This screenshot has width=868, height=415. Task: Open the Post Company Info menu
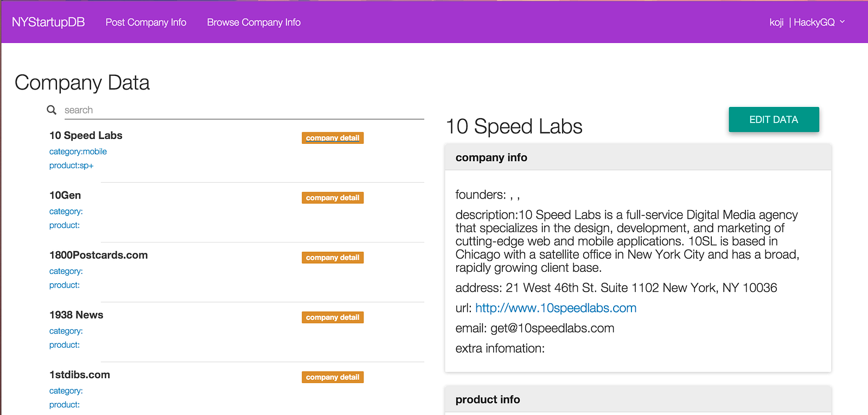click(x=146, y=22)
